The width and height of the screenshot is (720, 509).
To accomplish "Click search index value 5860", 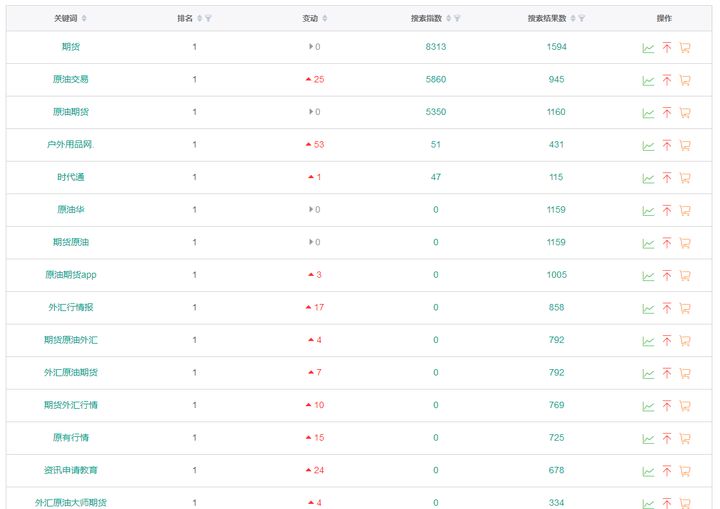I will [x=436, y=79].
